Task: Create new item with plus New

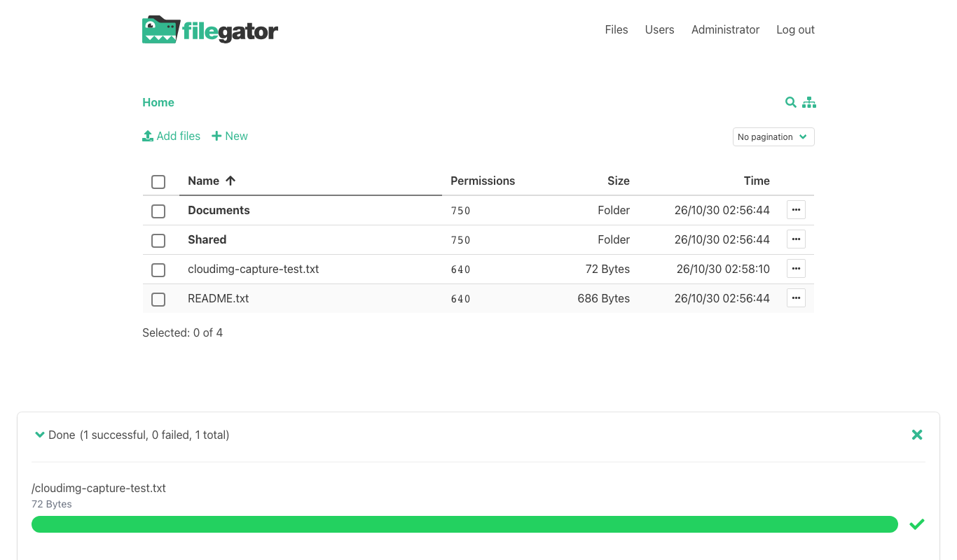Action: pyautogui.click(x=230, y=136)
